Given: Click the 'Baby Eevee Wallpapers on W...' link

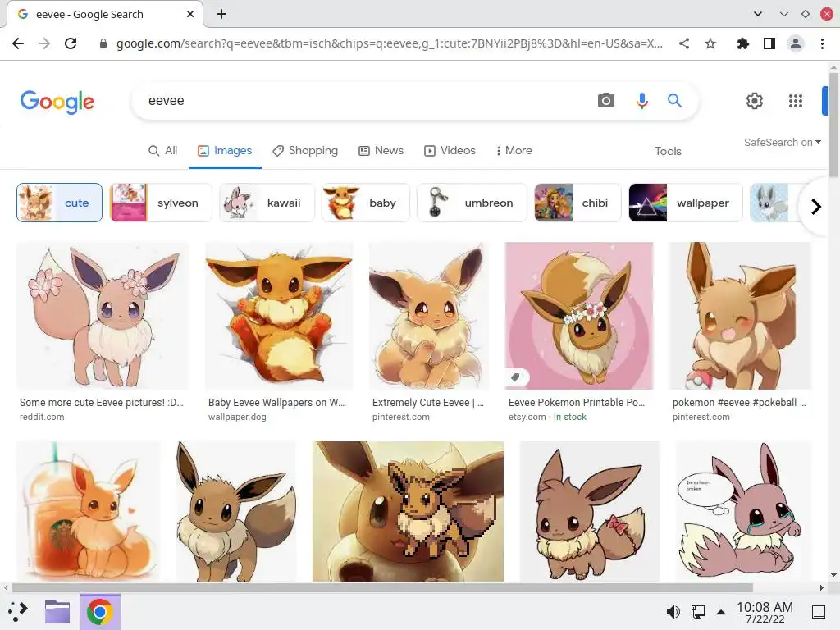Looking at the screenshot, I should point(276,402).
